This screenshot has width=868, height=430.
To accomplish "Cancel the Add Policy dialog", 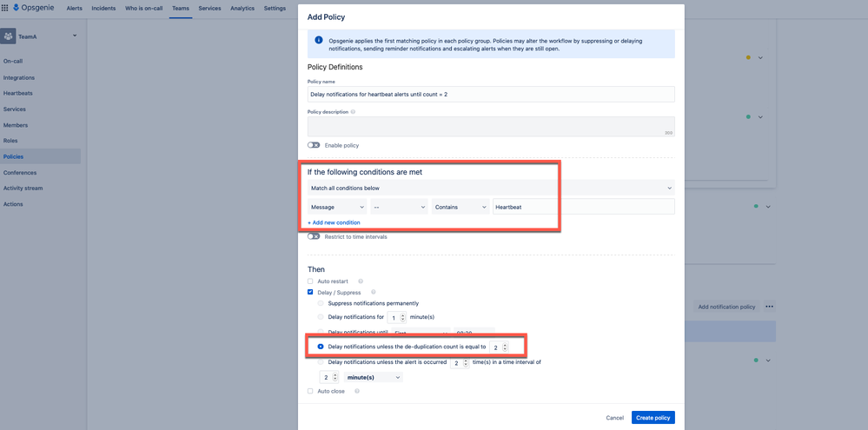I will pos(614,418).
